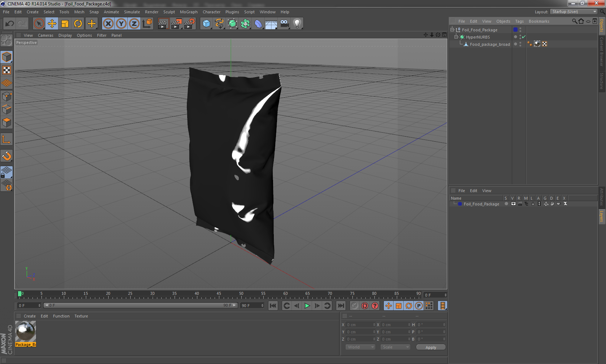
Task: Open viewport Cameras menu
Action: [45, 35]
